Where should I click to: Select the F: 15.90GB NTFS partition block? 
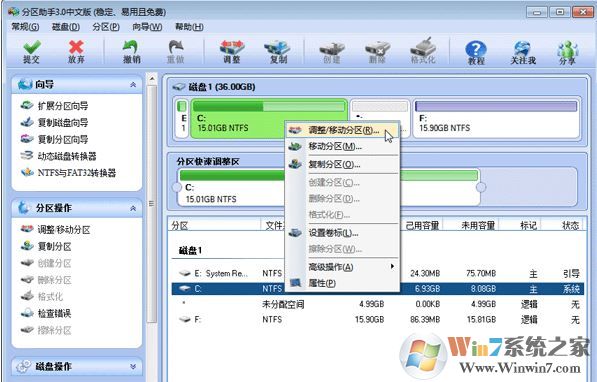[496, 118]
